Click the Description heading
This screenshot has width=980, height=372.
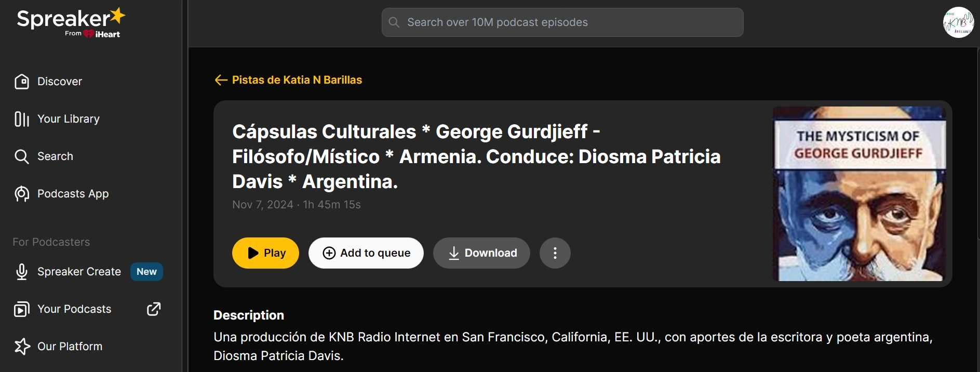(x=249, y=315)
